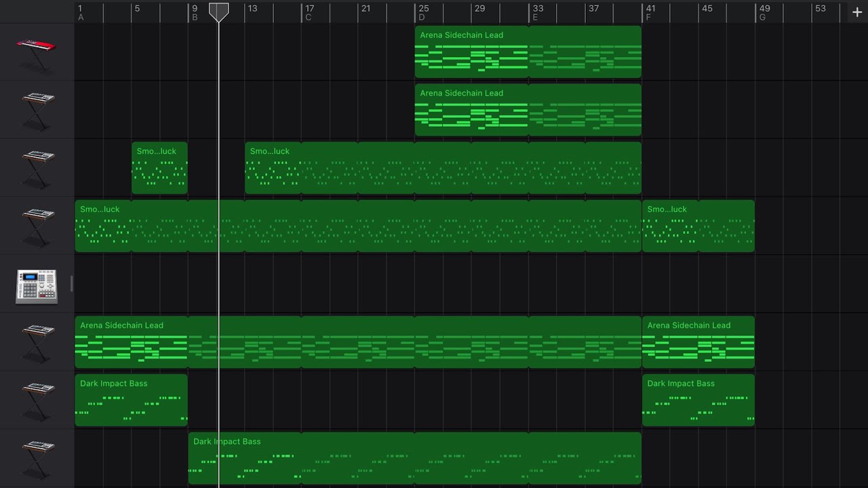Jump to bar 33 section E marker
868x488 pixels.
(x=537, y=13)
